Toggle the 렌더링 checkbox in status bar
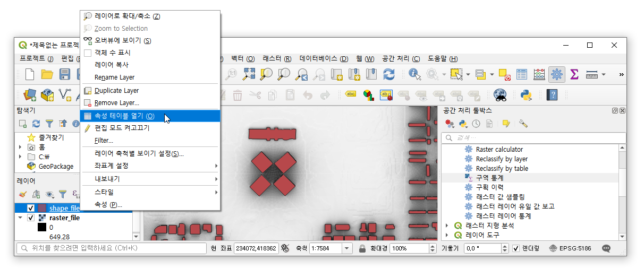Screen dimensions: 644x269 click(516, 248)
